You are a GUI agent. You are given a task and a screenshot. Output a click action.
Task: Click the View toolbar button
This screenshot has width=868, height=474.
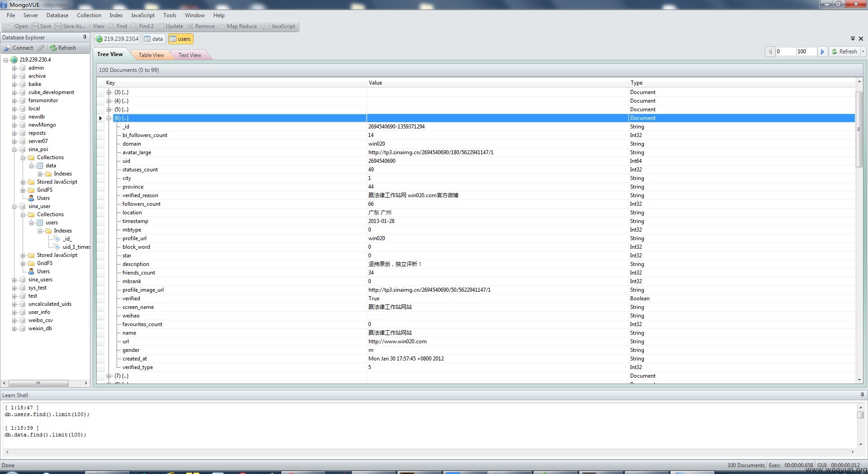coord(99,26)
